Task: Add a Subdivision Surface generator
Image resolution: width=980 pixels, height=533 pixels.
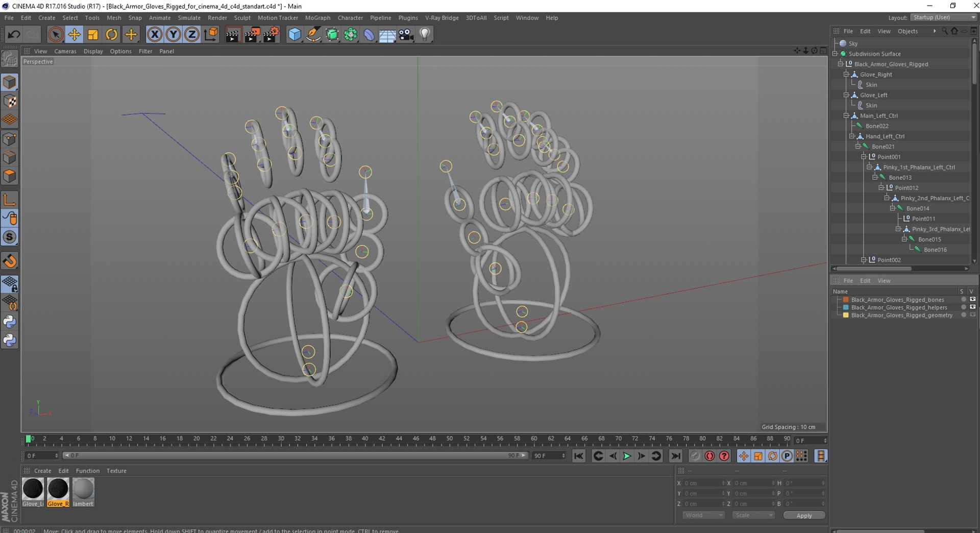Action: pos(332,34)
